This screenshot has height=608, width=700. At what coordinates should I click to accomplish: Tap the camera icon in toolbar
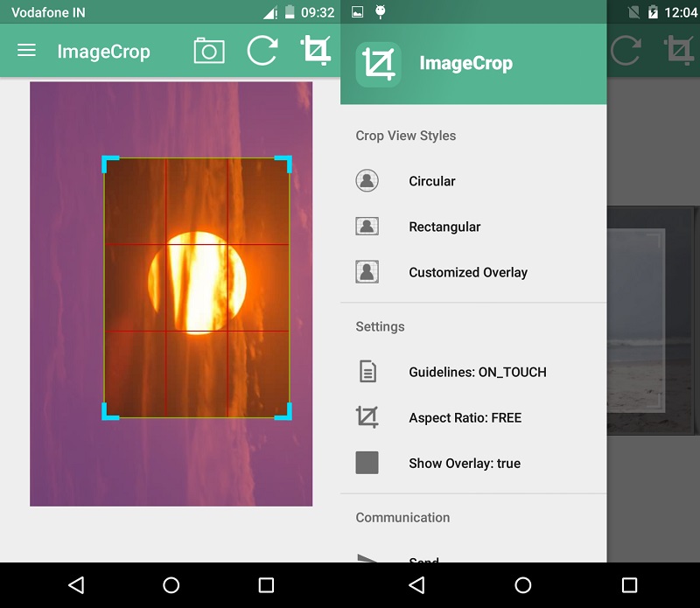[209, 51]
